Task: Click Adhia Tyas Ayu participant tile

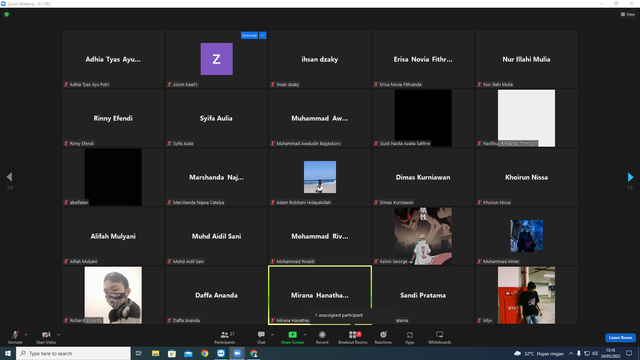Action: [x=113, y=59]
